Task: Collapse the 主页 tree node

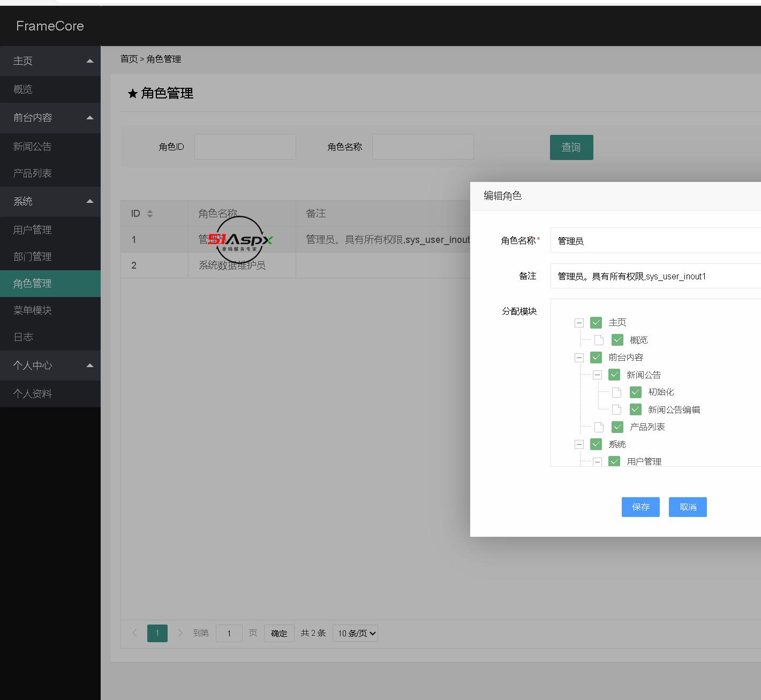Action: (579, 323)
